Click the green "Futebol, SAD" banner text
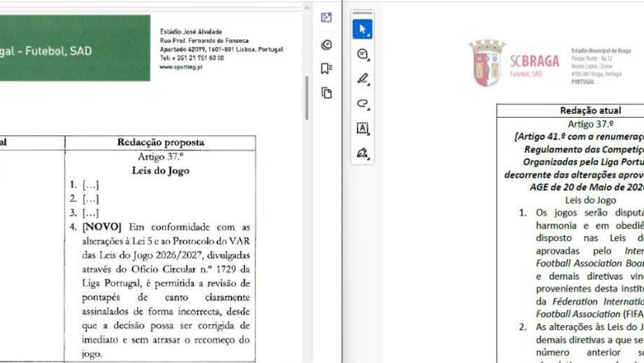644x363 pixels. 58,51
